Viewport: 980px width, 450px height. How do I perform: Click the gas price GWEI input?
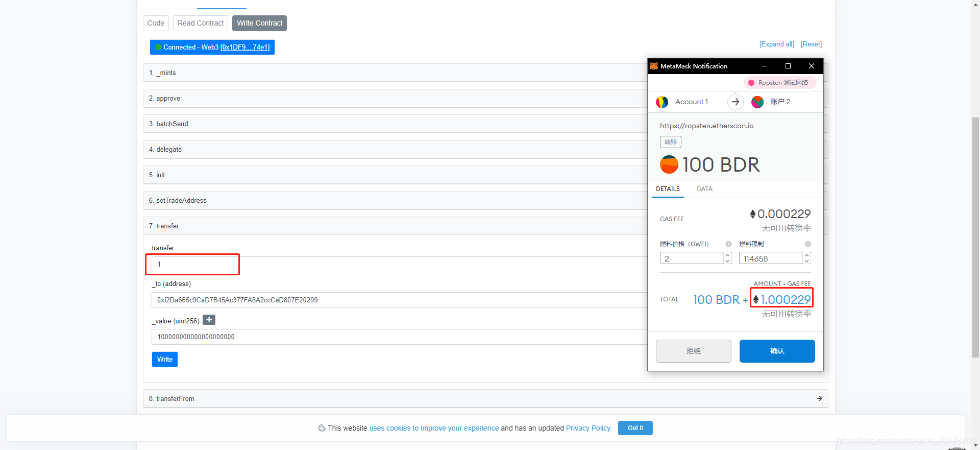pyautogui.click(x=692, y=258)
